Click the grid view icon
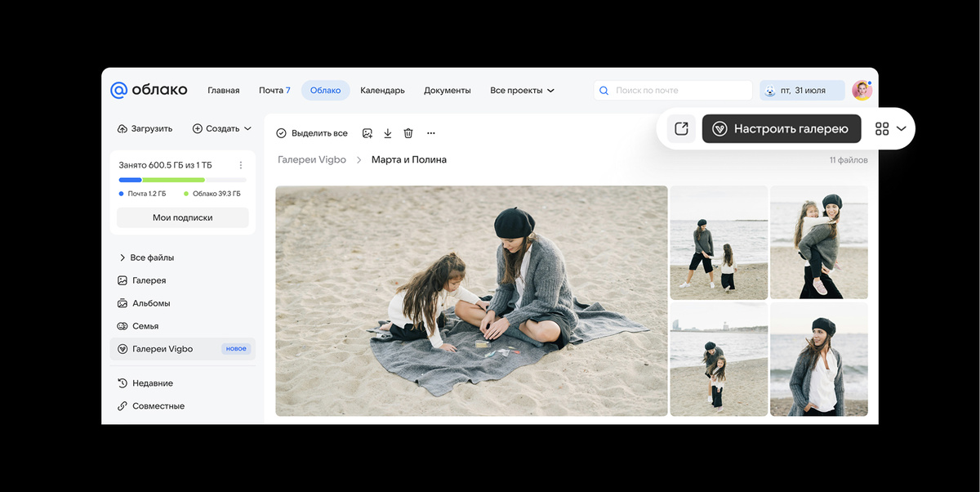 click(x=882, y=129)
